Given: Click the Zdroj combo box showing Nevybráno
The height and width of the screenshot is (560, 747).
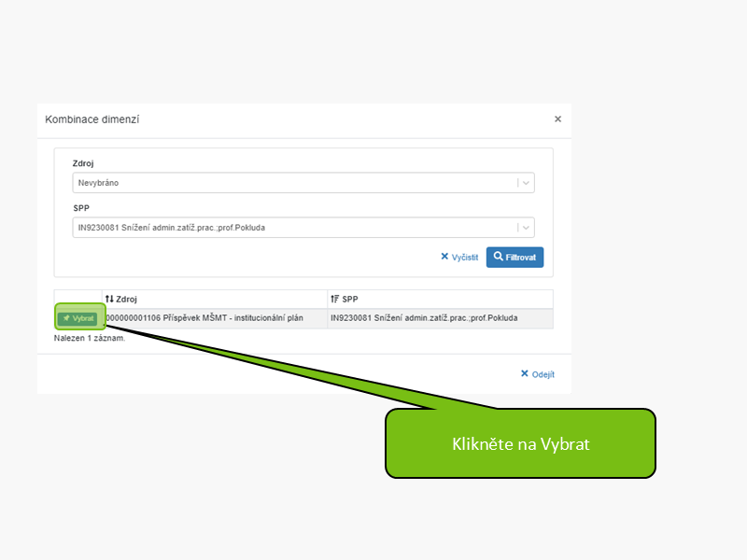Looking at the screenshot, I should click(303, 183).
